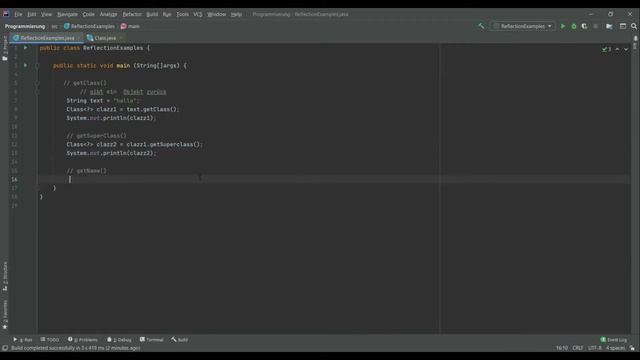Image resolution: width=640 pixels, height=360 pixels.
Task: Open the Event Log button
Action: (x=613, y=340)
